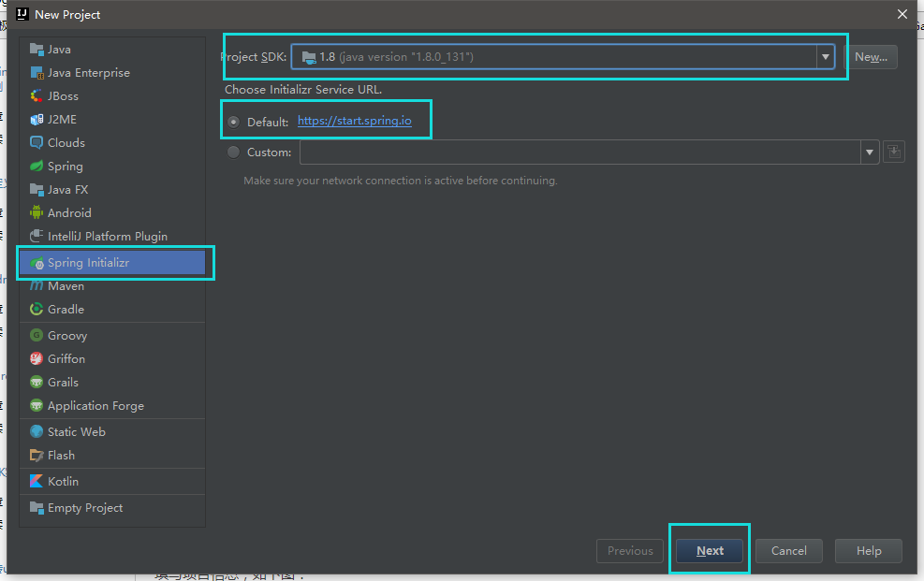The height and width of the screenshot is (581, 924).
Task: Click the Maven m icon
Action: [37, 286]
